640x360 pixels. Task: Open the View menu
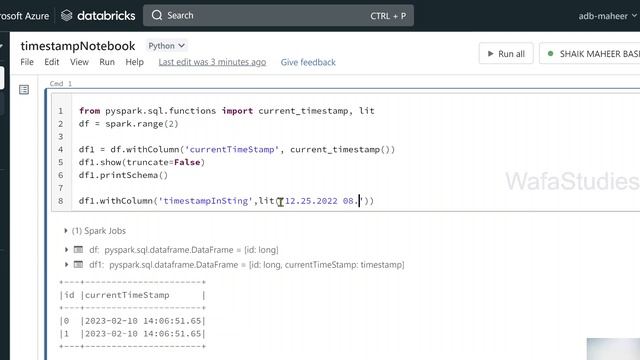click(79, 62)
